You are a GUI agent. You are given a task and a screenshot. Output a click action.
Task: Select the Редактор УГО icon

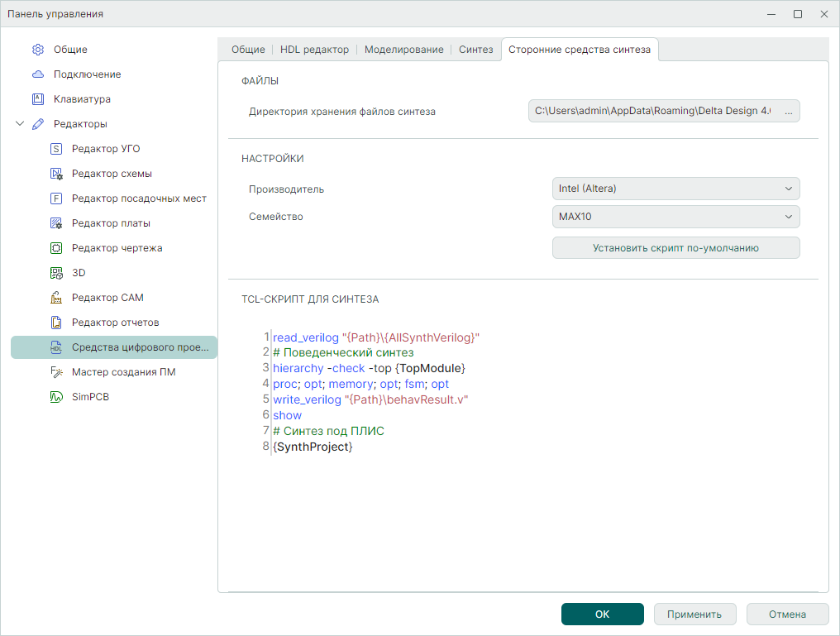click(x=56, y=149)
